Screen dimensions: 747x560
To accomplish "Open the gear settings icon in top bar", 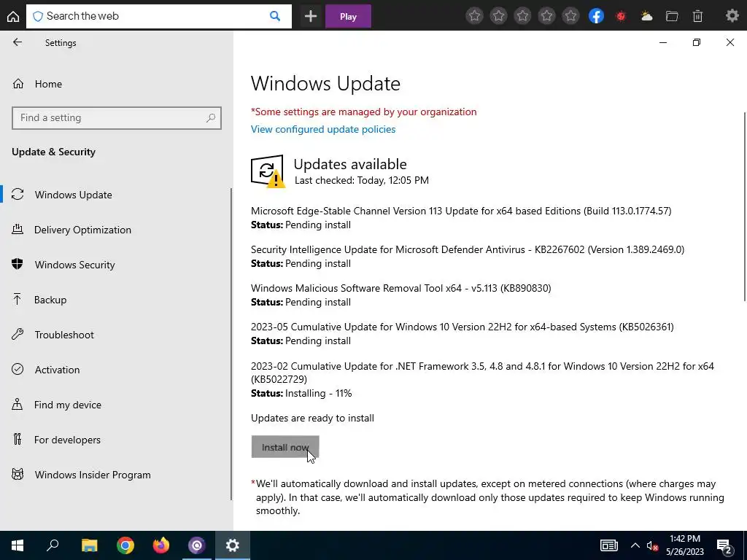I will [732, 16].
